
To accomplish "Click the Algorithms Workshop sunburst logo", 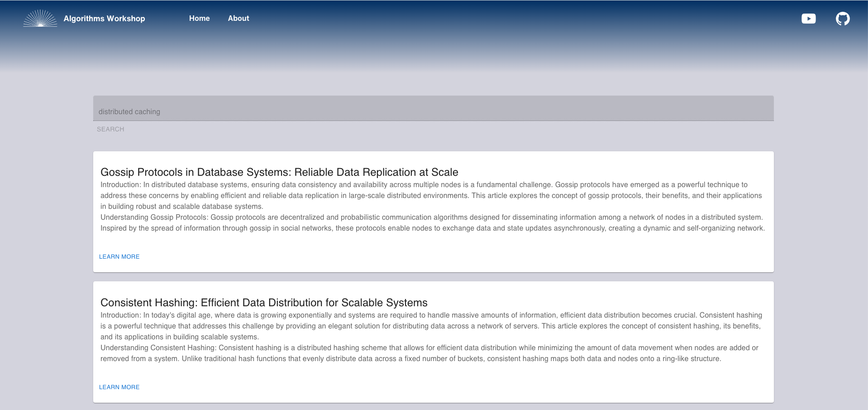I will 40,18.
